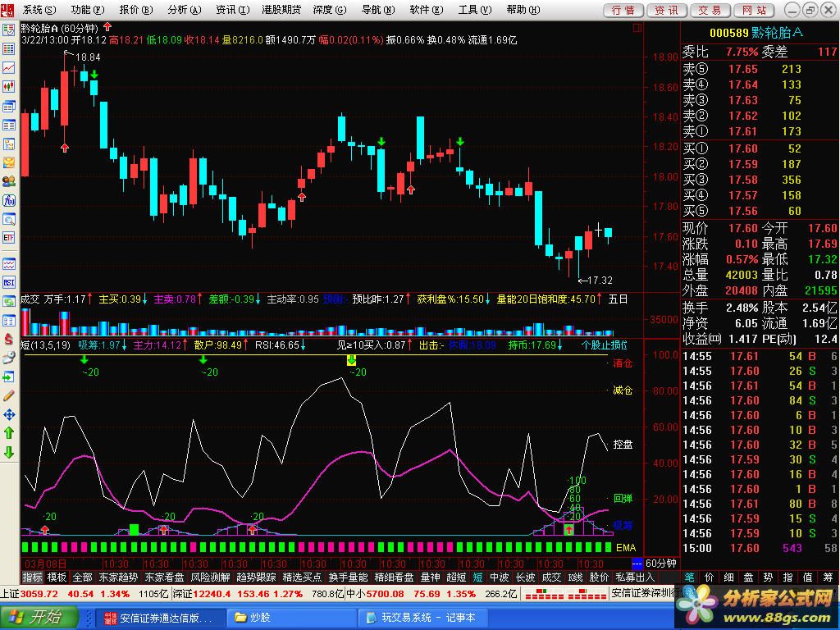Click the yellow stacked layers sidebar icon
The image size is (840, 630).
click(8, 162)
